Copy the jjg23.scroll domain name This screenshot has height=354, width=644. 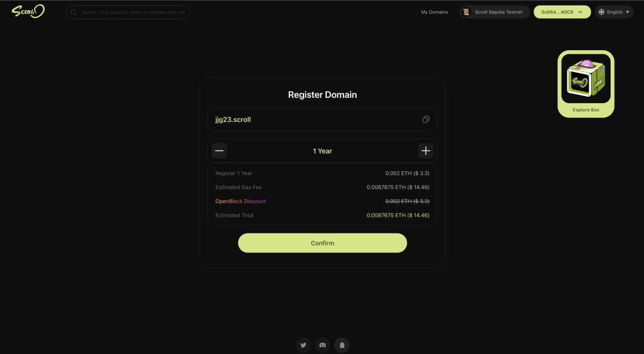pos(426,119)
